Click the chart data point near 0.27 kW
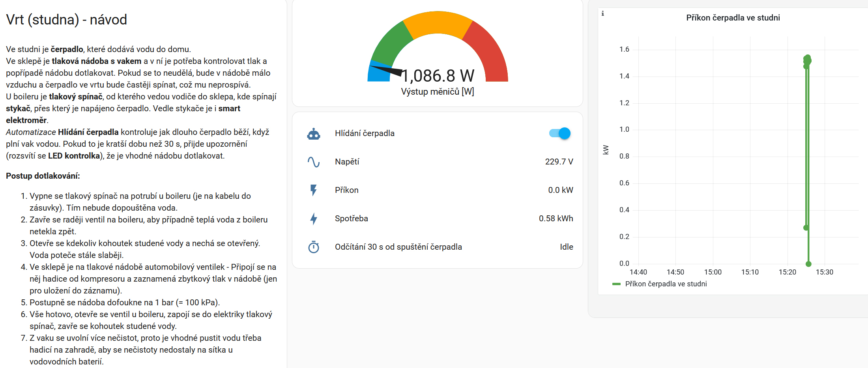This screenshot has width=868, height=368. [x=806, y=228]
